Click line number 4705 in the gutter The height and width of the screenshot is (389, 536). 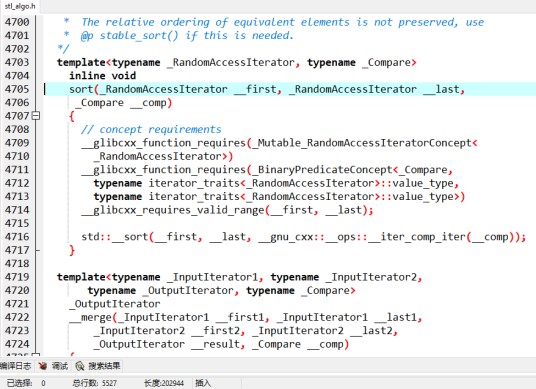pos(17,89)
